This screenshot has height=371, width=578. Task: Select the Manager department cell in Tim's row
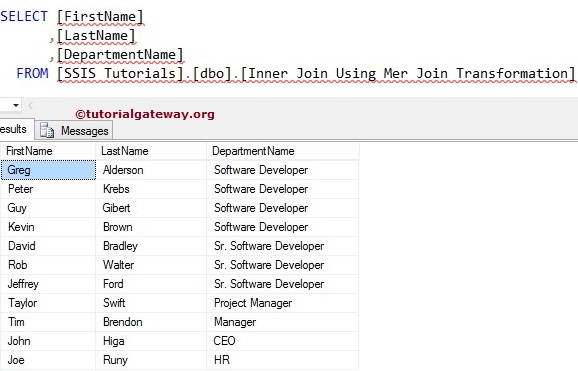282,322
